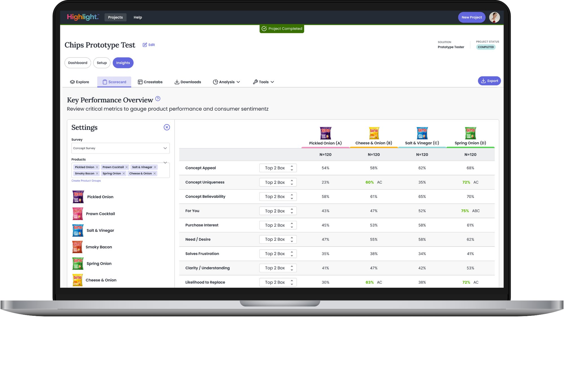Screen dimensions: 564x392
Task: Open the Concept Survey dropdown
Action: pos(165,148)
